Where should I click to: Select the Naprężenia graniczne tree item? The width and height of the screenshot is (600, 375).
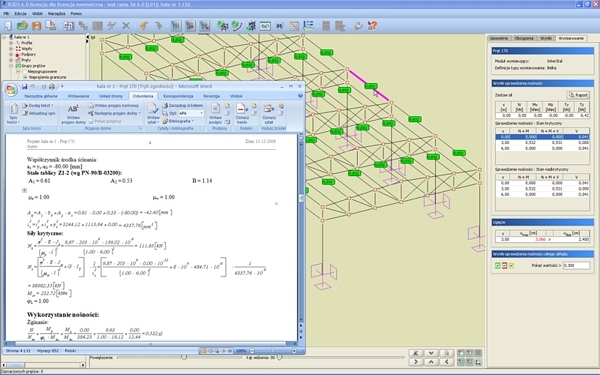(x=47, y=77)
